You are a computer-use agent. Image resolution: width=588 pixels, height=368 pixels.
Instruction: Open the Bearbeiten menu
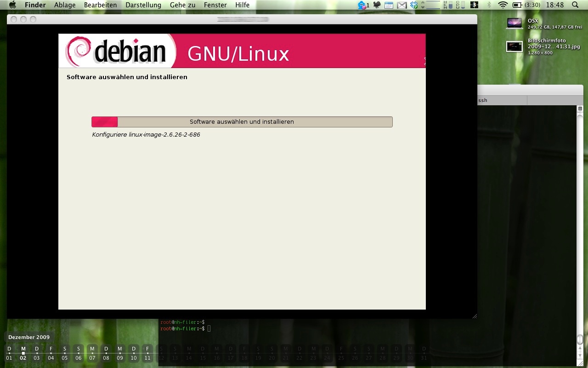point(100,5)
